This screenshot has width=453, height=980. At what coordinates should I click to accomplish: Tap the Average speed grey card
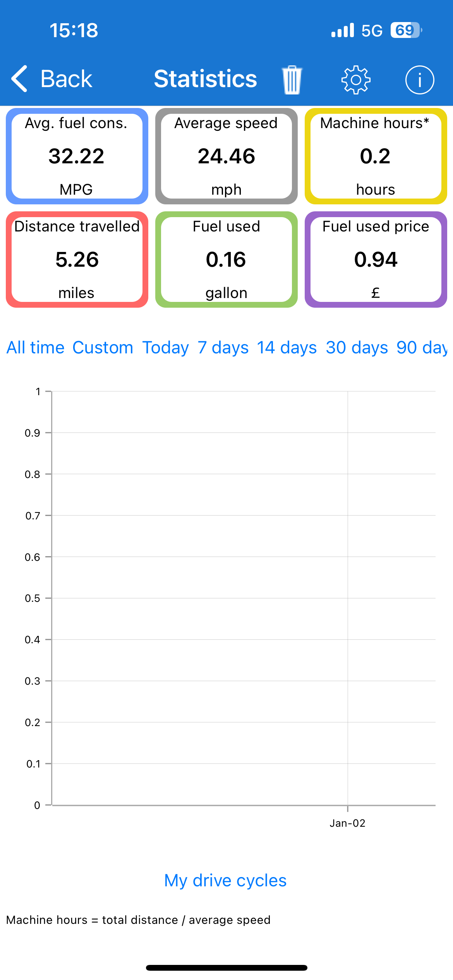pos(226,156)
